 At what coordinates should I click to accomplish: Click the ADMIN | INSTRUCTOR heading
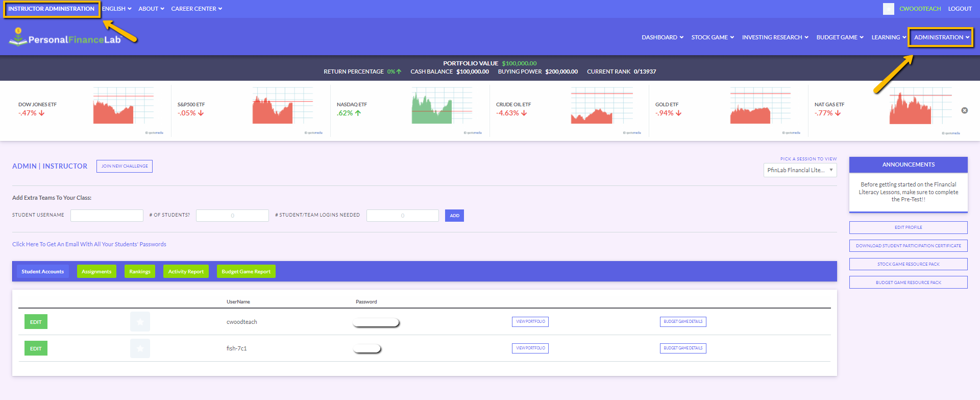(50, 166)
